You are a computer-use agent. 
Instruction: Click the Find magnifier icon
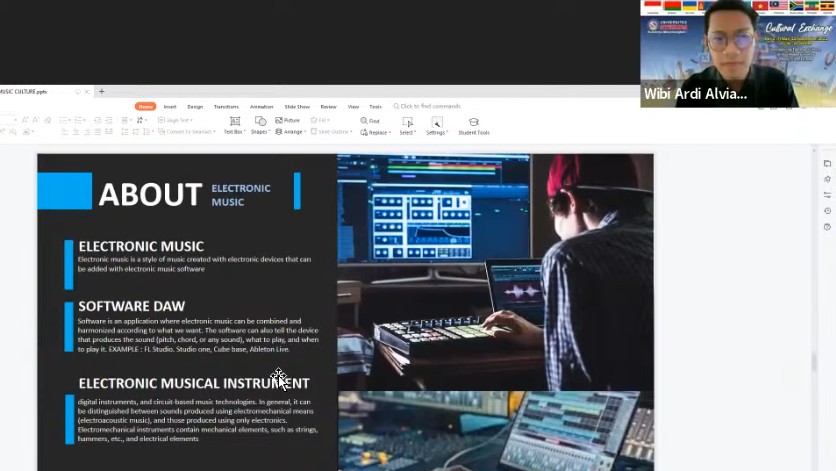364,121
